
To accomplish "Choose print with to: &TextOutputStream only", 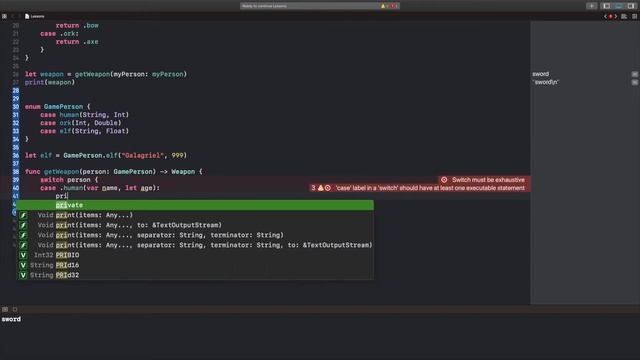I will click(195, 225).
